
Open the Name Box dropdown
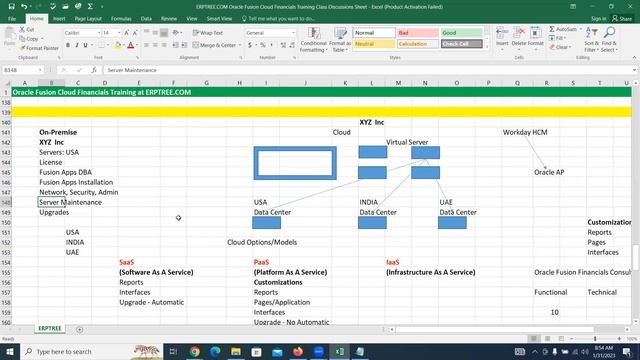[40, 70]
